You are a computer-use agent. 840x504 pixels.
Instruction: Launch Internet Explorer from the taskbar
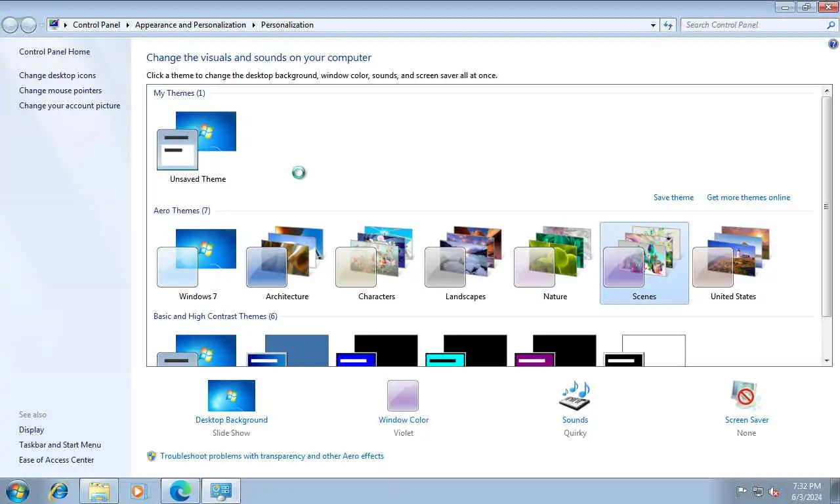(x=59, y=491)
